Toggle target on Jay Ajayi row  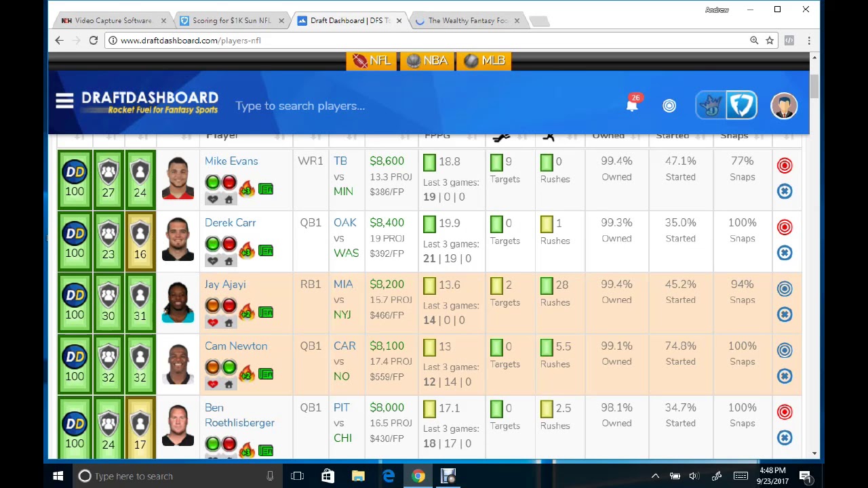[785, 289]
